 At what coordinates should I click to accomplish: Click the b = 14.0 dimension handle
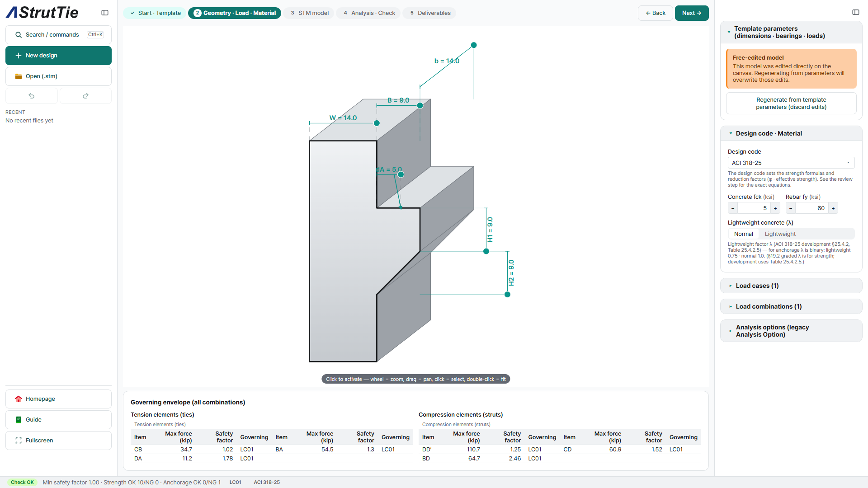tap(474, 45)
